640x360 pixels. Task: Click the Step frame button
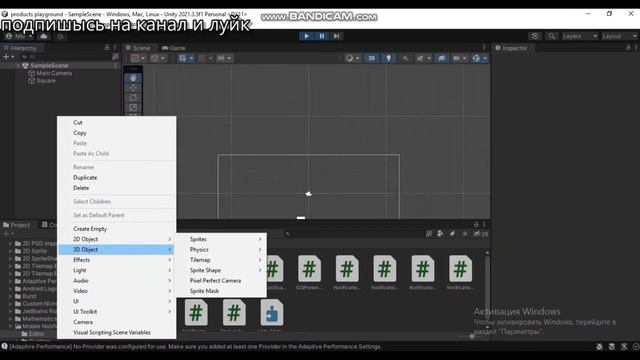click(x=336, y=36)
